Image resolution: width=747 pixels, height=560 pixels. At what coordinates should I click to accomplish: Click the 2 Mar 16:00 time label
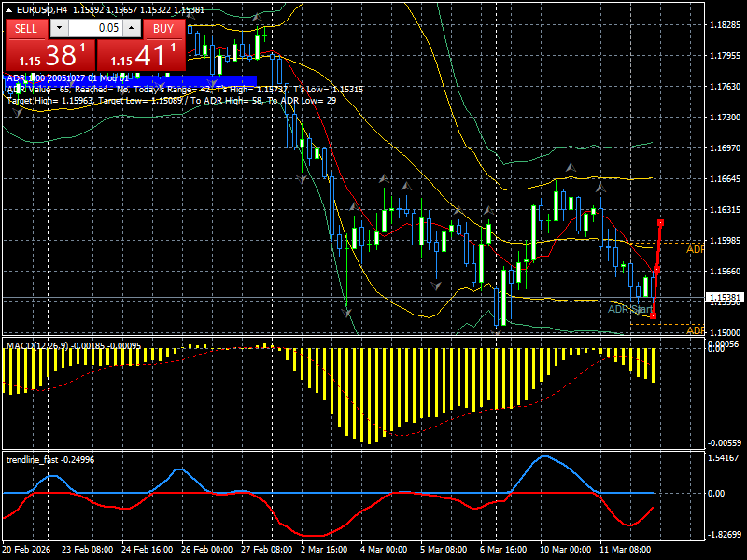[324, 550]
